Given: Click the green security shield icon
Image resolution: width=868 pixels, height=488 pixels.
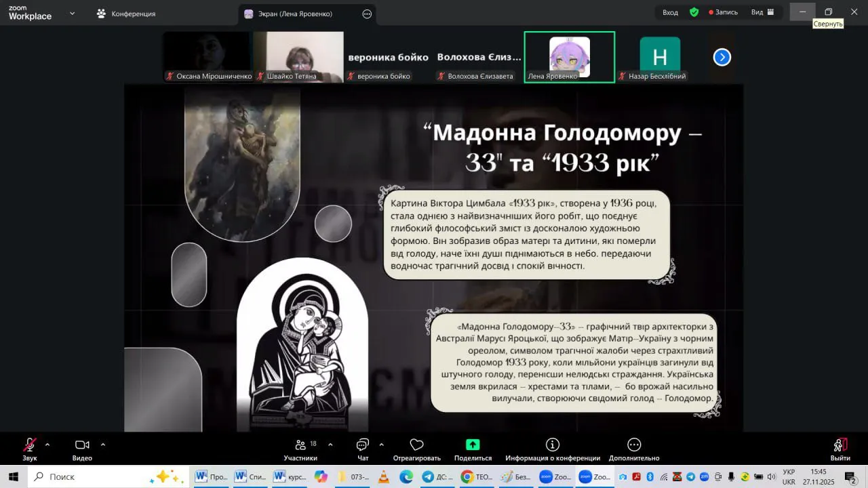Looking at the screenshot, I should (x=694, y=12).
